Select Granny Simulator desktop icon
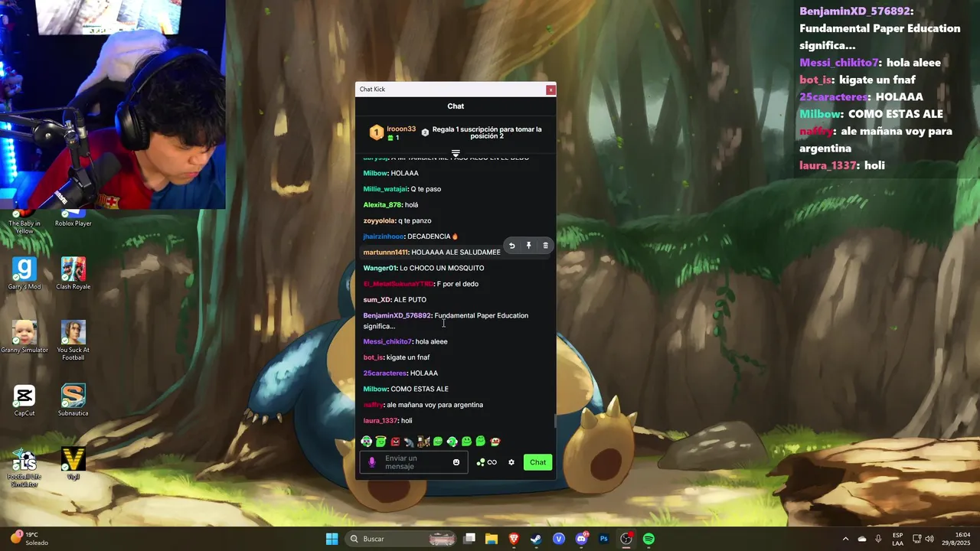The width and height of the screenshot is (980, 551). coord(24,337)
